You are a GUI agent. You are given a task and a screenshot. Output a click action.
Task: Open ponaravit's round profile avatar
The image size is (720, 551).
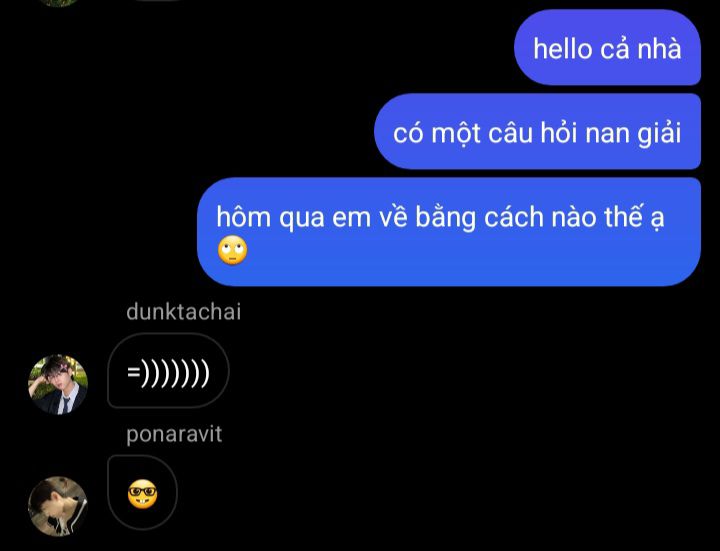58,506
